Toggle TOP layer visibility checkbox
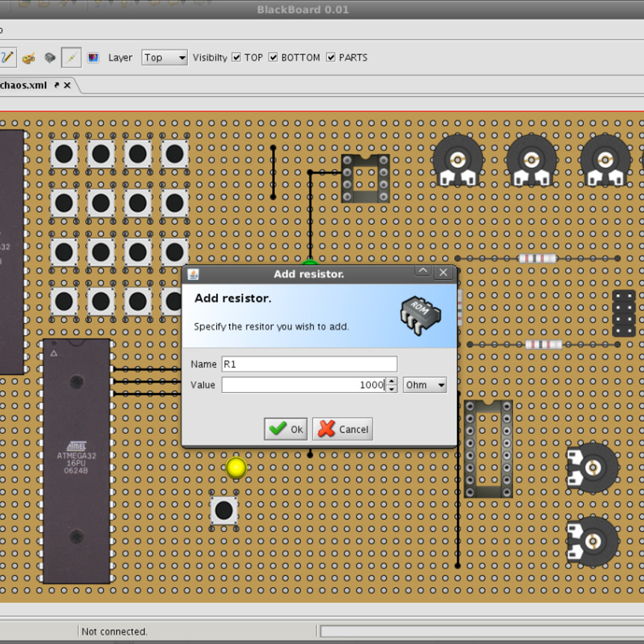The width and height of the screenshot is (644, 644). [x=236, y=58]
